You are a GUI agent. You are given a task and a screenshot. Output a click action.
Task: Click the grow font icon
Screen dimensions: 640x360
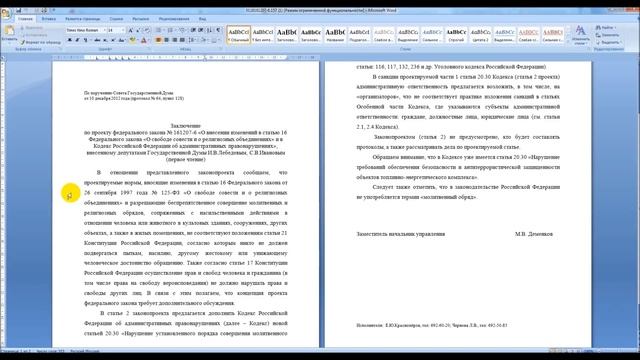131,31
